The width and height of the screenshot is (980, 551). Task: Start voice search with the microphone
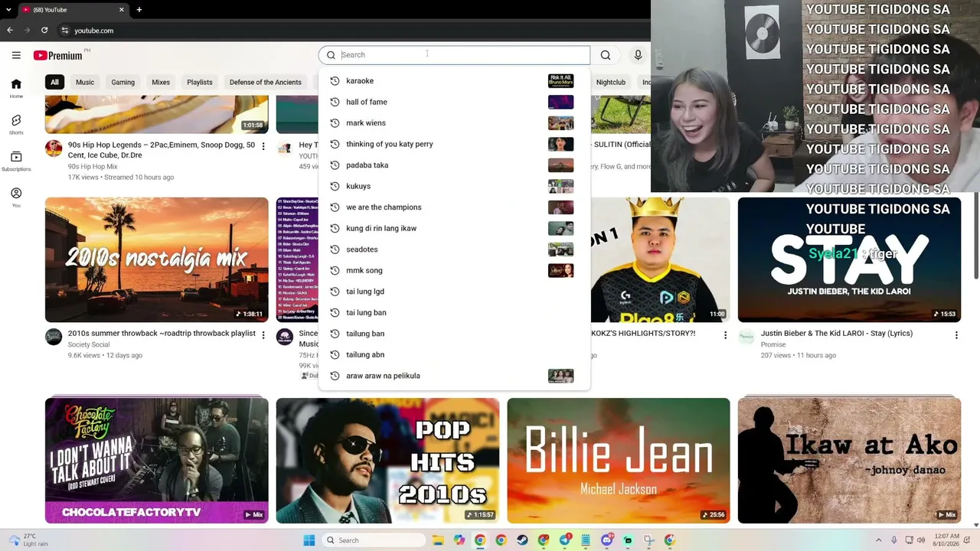pyautogui.click(x=638, y=55)
